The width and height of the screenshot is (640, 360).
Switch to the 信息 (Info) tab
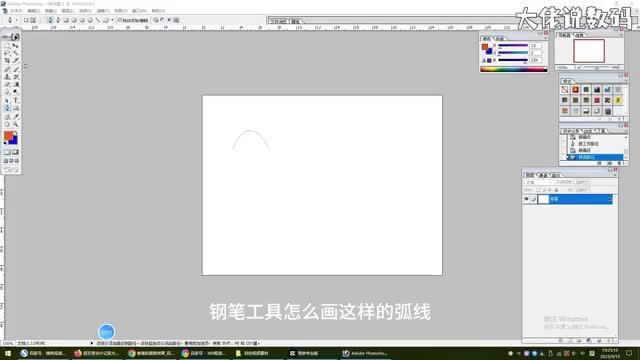click(x=580, y=35)
